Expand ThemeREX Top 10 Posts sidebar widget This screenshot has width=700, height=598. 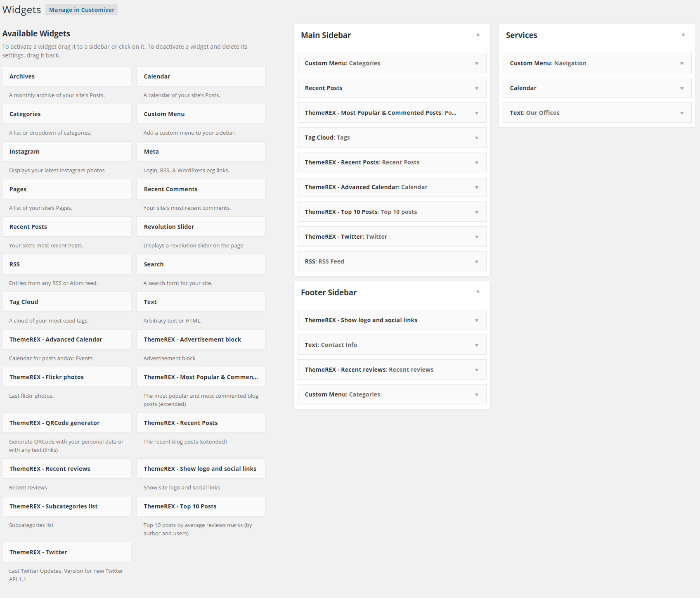tap(476, 212)
